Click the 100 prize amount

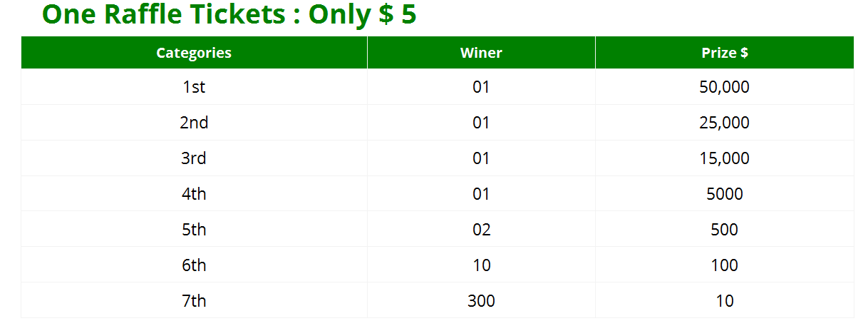tap(725, 265)
